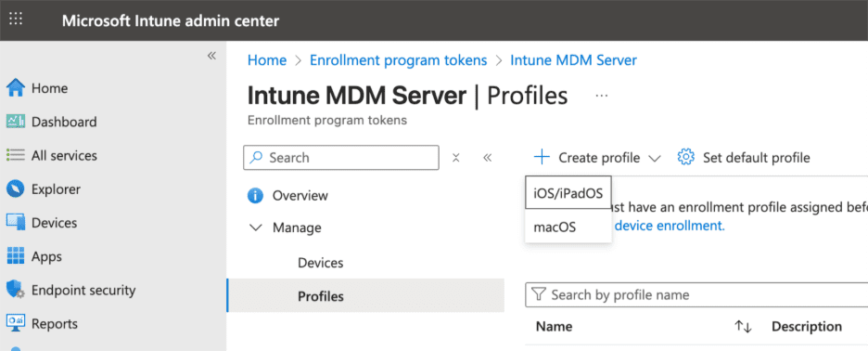The image size is (868, 351).
Task: Sort by Name using the arrows icon
Action: (743, 327)
